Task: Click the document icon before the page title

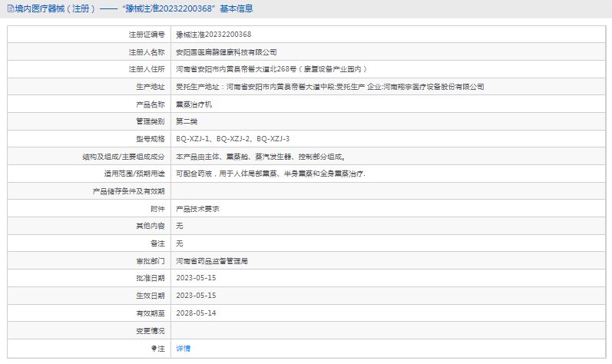Action: point(11,8)
